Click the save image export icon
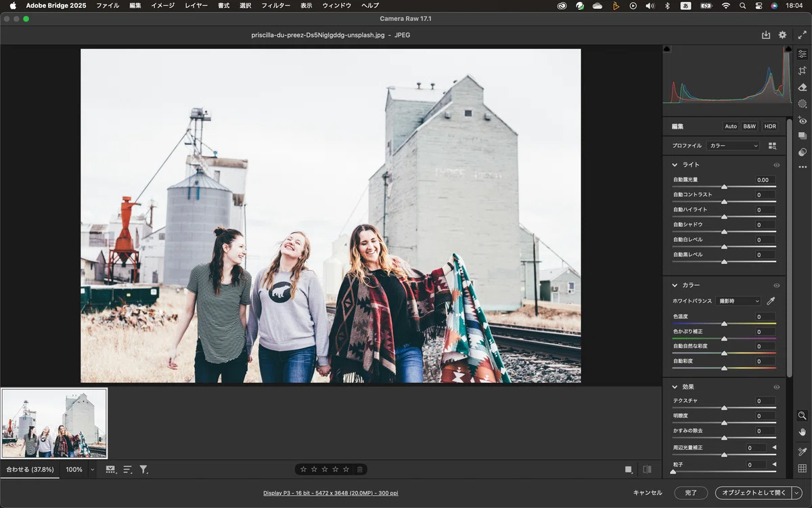Screen dimensions: 812x508 (x=766, y=35)
